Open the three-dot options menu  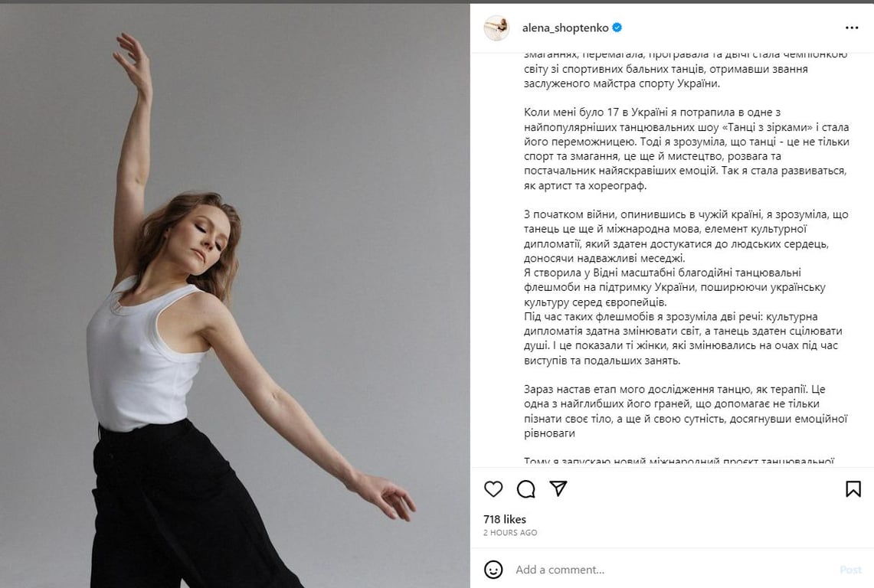click(851, 28)
